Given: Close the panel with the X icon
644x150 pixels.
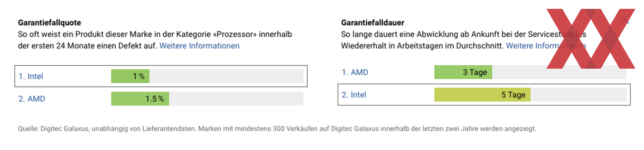Looking at the screenshot, I should [625, 19].
